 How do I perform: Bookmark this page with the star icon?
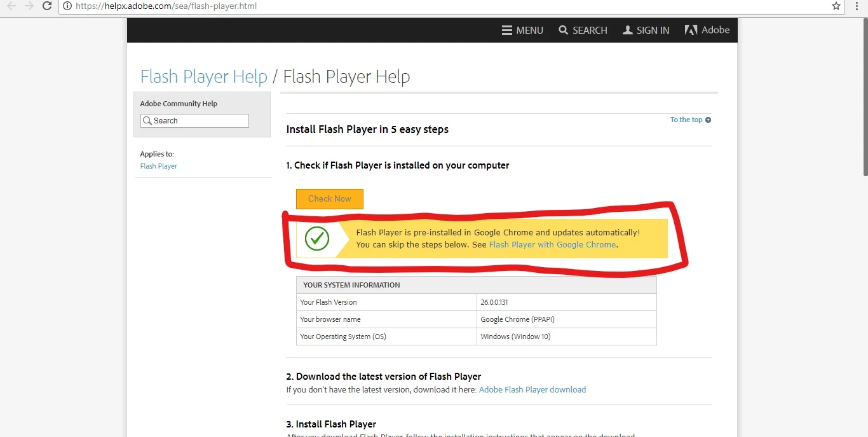[836, 6]
